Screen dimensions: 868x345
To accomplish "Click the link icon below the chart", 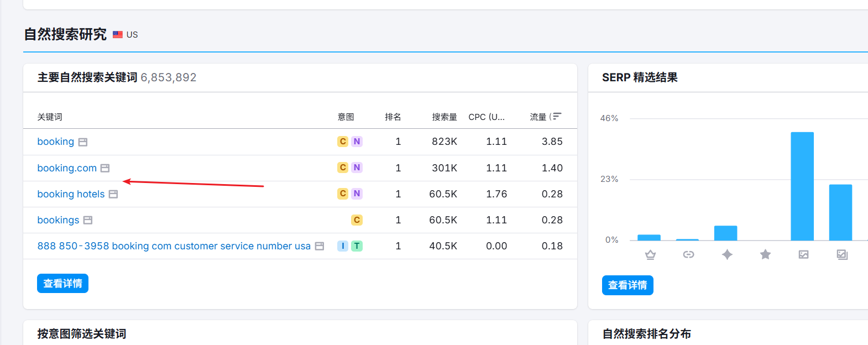I will (688, 254).
